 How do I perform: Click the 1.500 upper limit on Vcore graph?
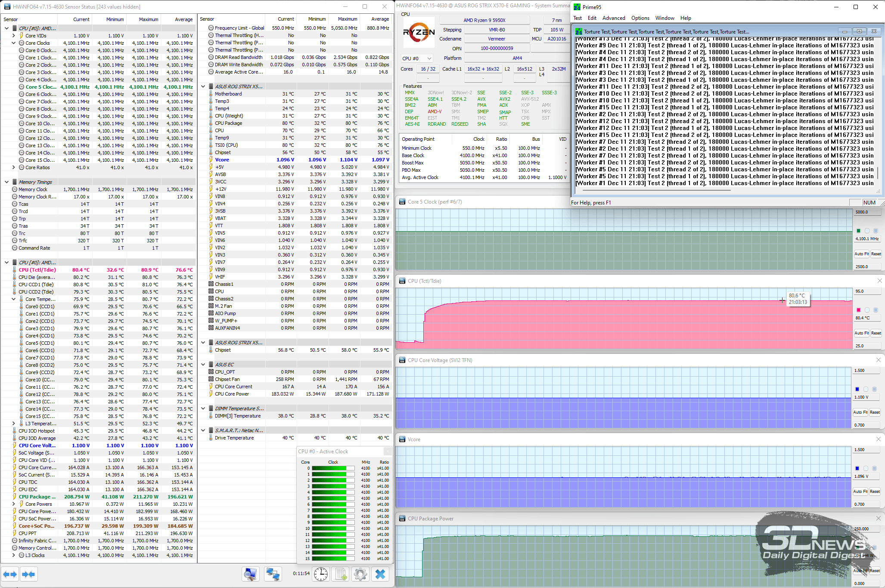pos(866,450)
